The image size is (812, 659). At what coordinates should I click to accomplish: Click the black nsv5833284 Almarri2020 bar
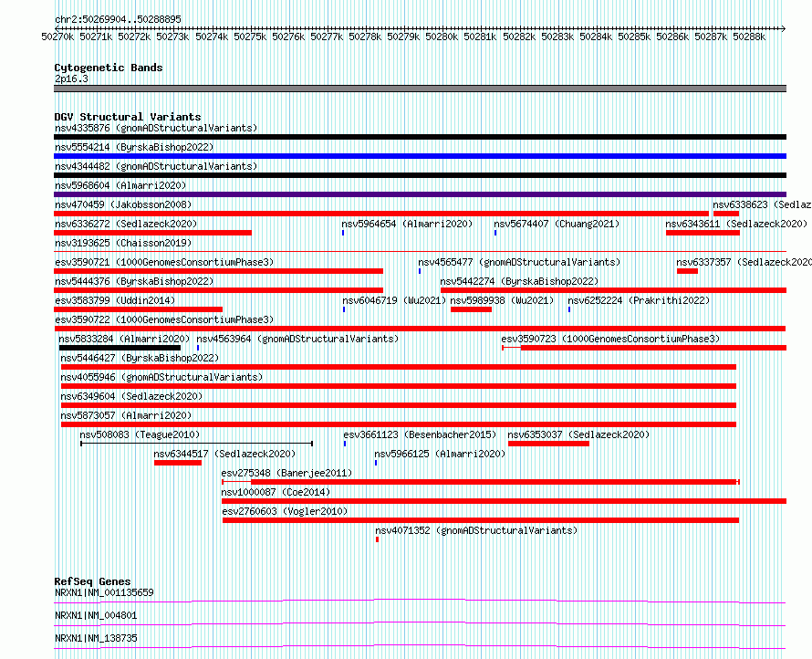[120, 348]
